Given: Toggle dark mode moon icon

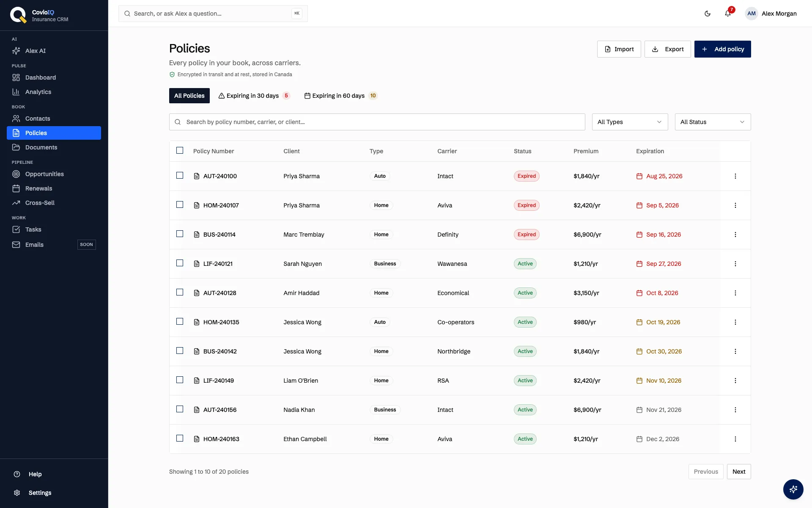Looking at the screenshot, I should [x=708, y=14].
